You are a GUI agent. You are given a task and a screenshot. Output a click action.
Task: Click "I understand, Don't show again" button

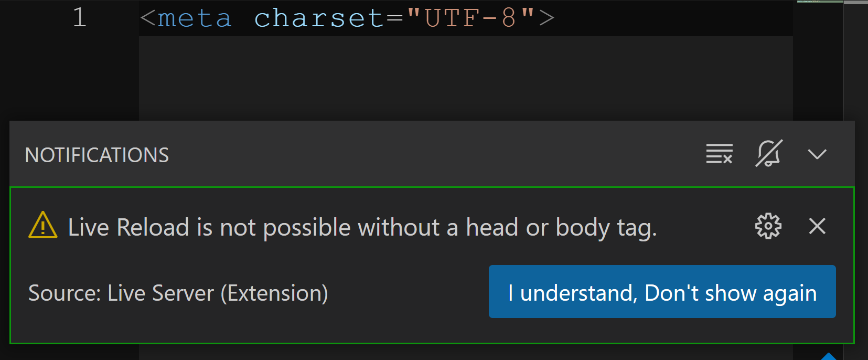click(662, 291)
